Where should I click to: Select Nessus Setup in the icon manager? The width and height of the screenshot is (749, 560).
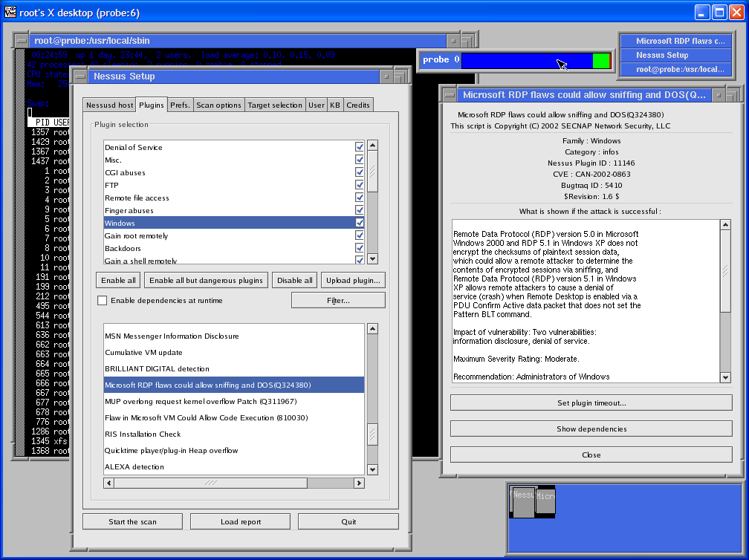pyautogui.click(x=675, y=55)
